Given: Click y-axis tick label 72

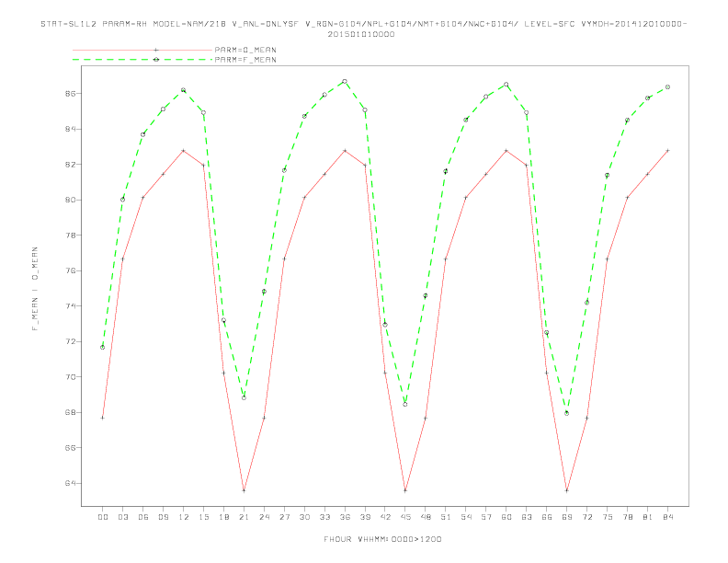Looking at the screenshot, I should [x=71, y=341].
